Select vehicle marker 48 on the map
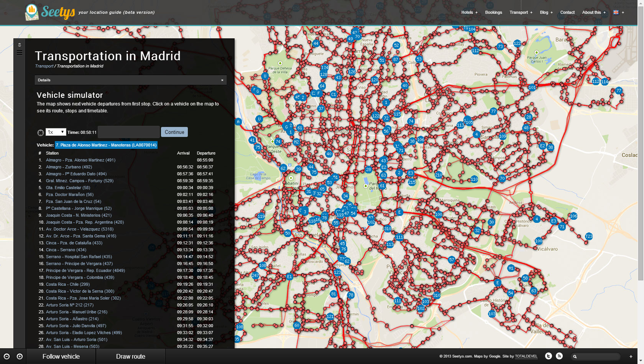Image resolution: width=644 pixels, height=364 pixels. [526, 128]
